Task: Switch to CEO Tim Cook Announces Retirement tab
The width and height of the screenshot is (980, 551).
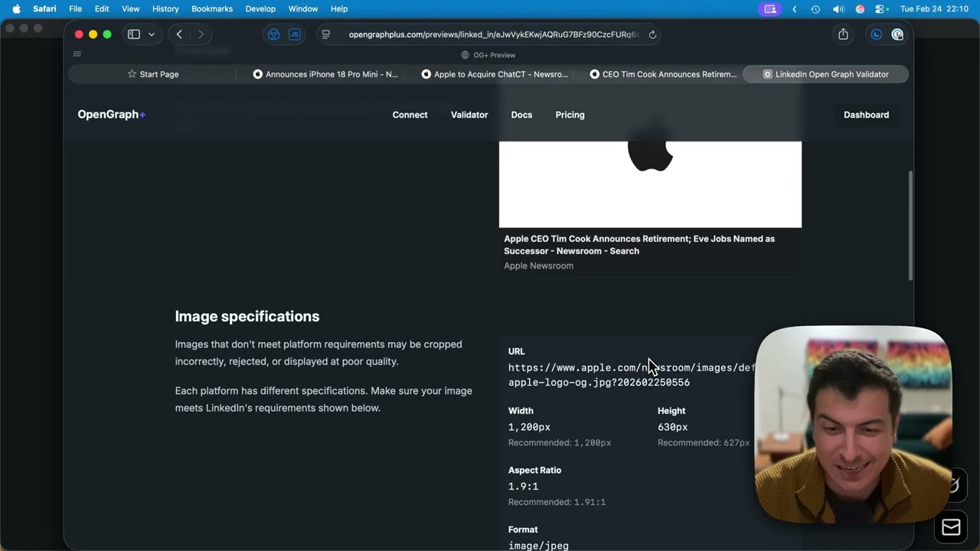Action: coord(663,74)
